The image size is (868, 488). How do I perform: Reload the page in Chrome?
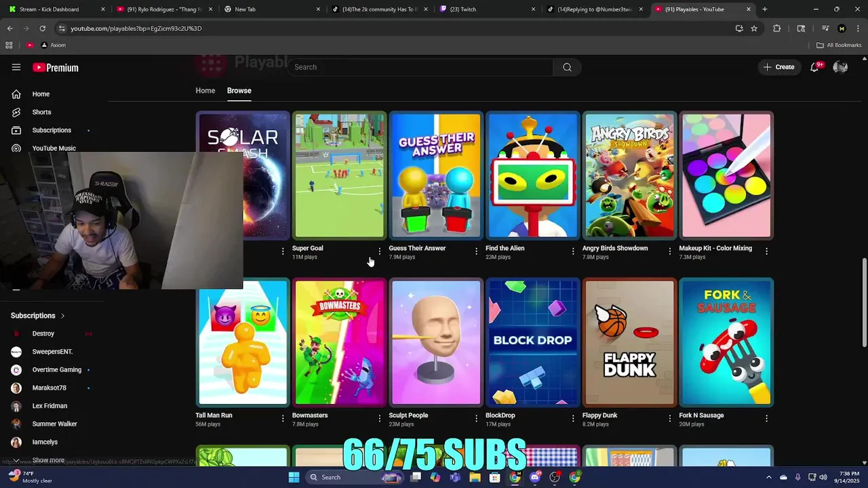(42, 28)
